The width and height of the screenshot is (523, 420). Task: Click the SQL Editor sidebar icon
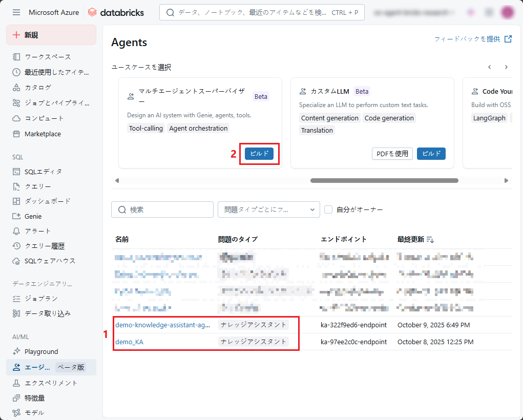pyautogui.click(x=16, y=172)
